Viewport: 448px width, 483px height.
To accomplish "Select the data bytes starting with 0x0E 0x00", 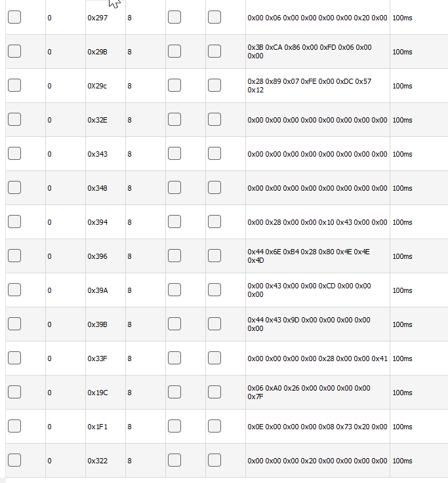I will tap(317, 427).
